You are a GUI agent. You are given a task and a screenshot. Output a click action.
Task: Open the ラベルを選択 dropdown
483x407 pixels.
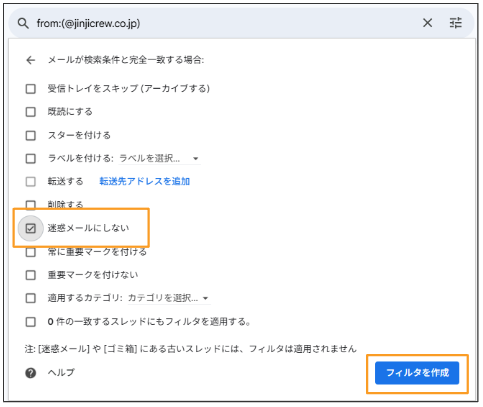[159, 158]
